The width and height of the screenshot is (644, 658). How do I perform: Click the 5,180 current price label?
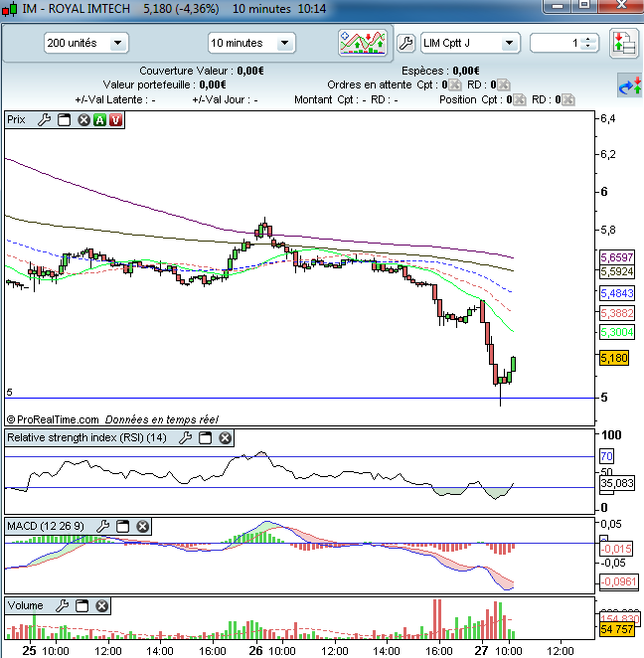coord(614,358)
